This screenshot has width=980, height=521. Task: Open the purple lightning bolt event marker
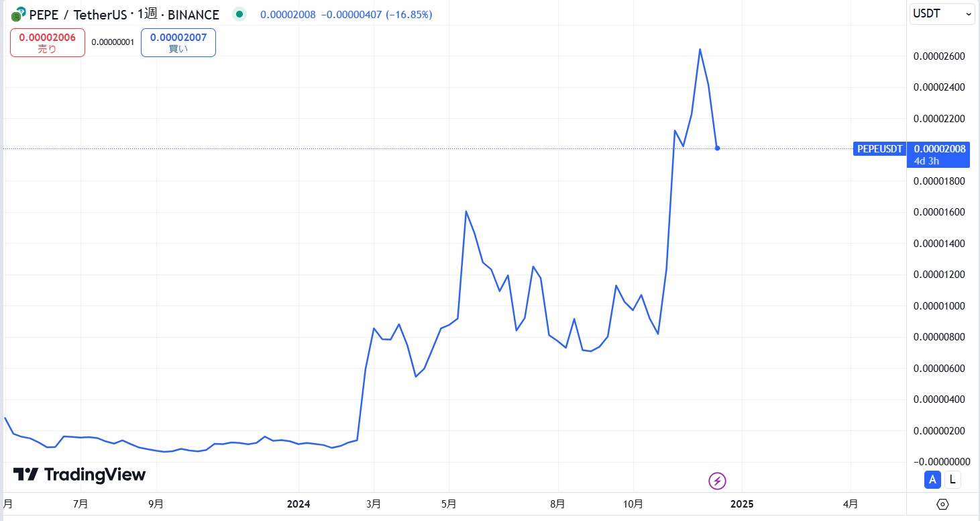point(718,481)
